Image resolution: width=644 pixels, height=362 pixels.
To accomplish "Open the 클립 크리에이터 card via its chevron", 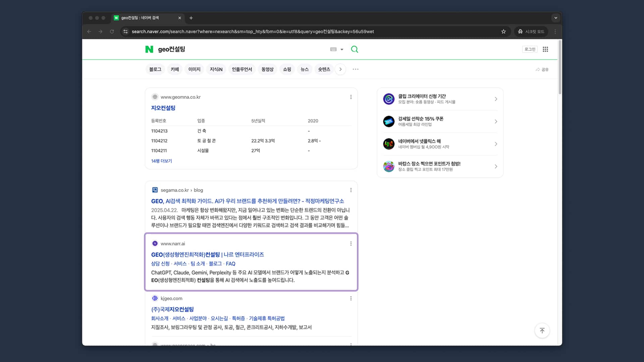I will [x=496, y=99].
